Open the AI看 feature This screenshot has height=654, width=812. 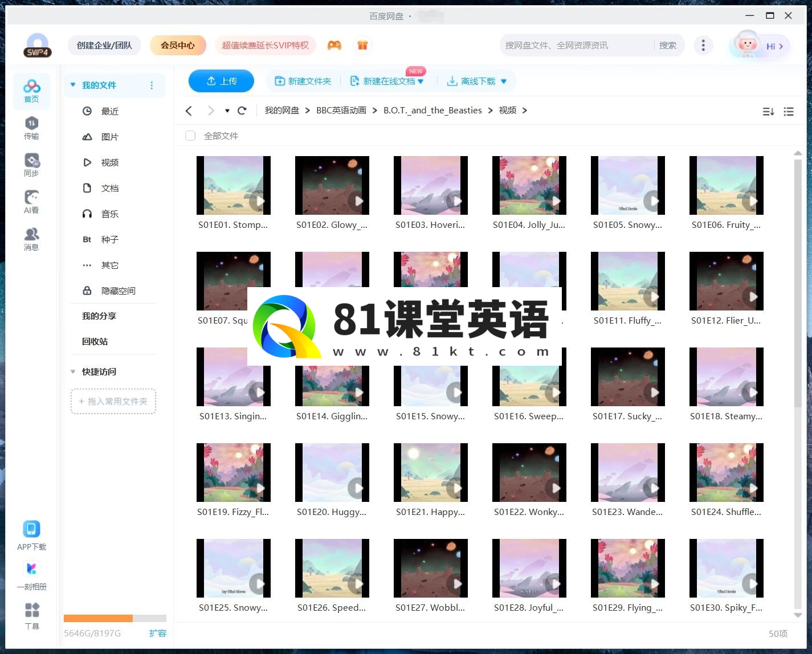tap(31, 202)
